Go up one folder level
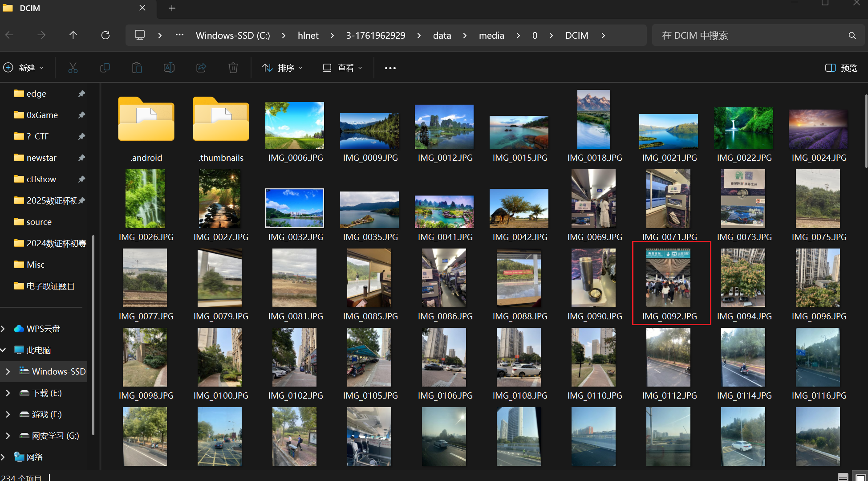Screen dimensions: 868x481 click(73, 35)
